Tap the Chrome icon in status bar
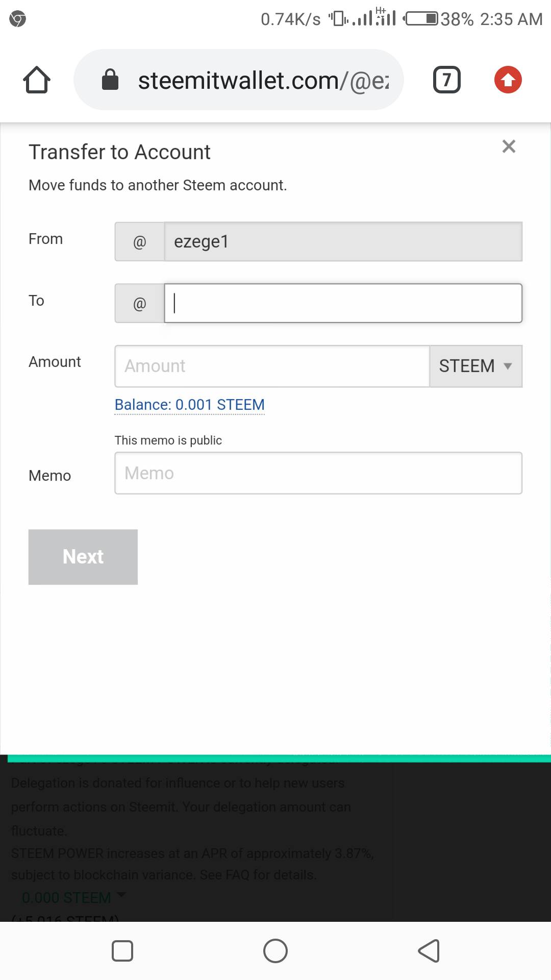The height and width of the screenshot is (980, 551). click(18, 19)
